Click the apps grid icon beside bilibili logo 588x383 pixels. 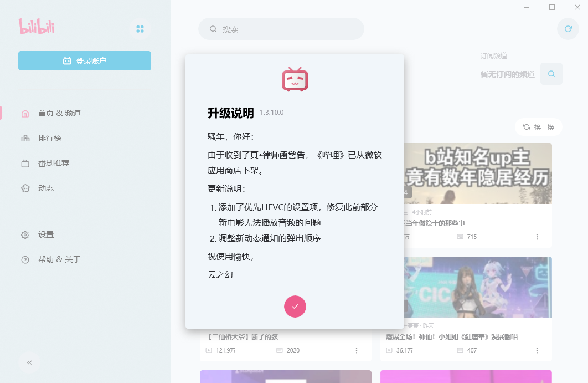click(140, 29)
